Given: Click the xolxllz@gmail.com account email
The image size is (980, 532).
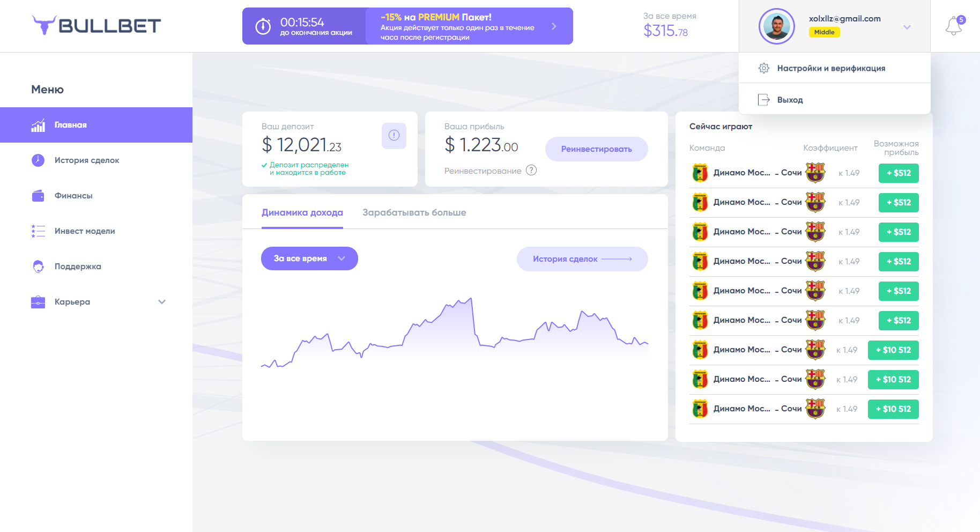Looking at the screenshot, I should tap(845, 19).
